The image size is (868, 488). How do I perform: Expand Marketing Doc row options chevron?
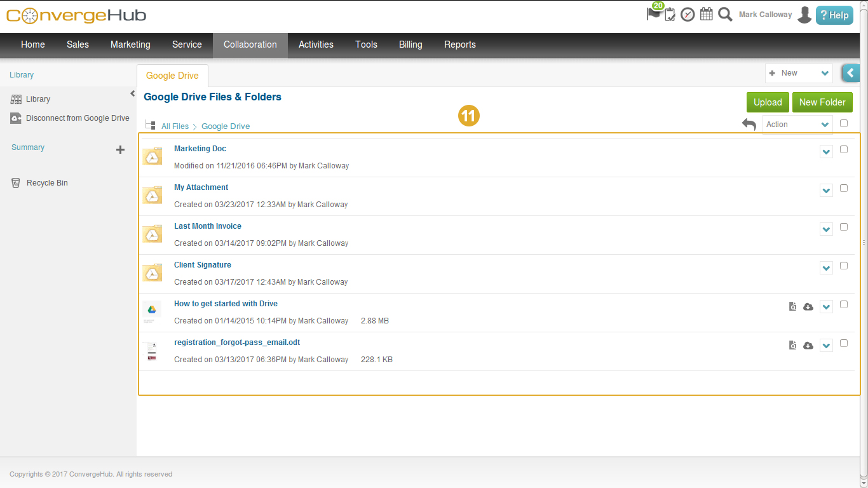pos(826,152)
